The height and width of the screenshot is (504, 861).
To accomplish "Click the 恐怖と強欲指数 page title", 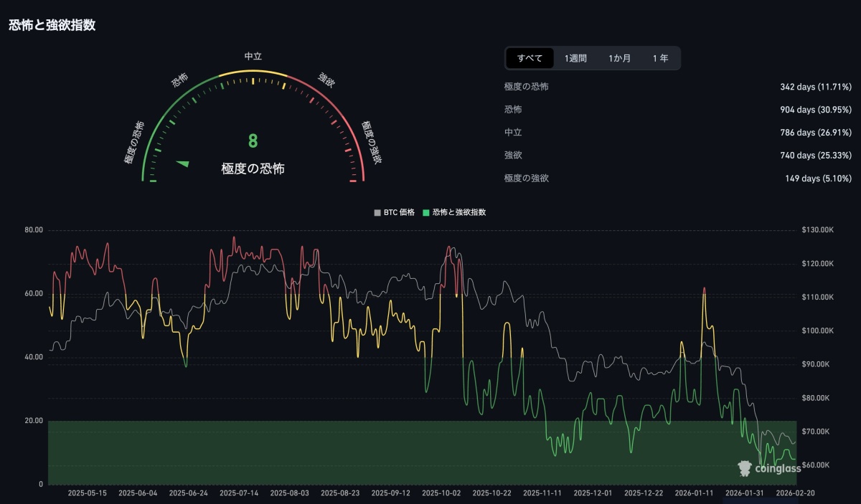I will (52, 25).
